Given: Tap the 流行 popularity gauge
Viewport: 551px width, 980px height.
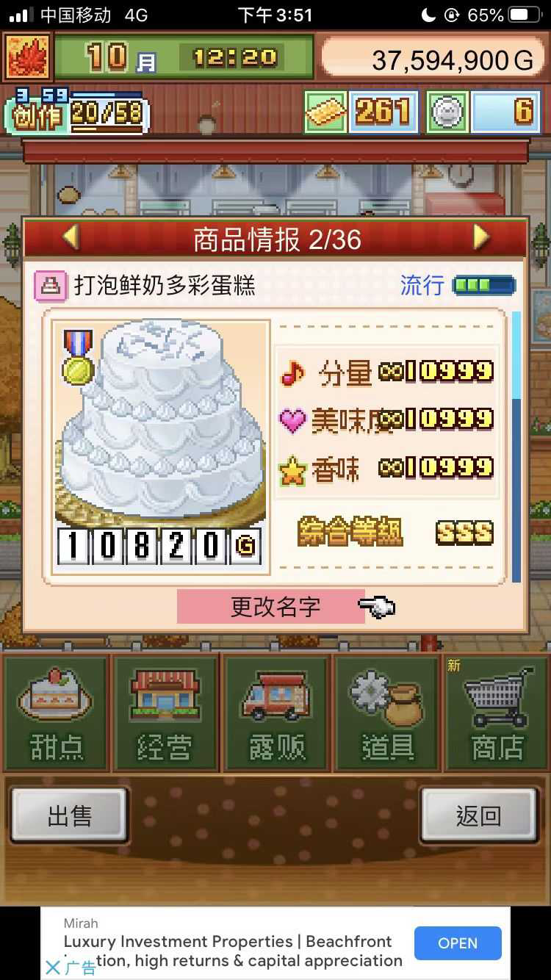Looking at the screenshot, I should click(x=458, y=285).
